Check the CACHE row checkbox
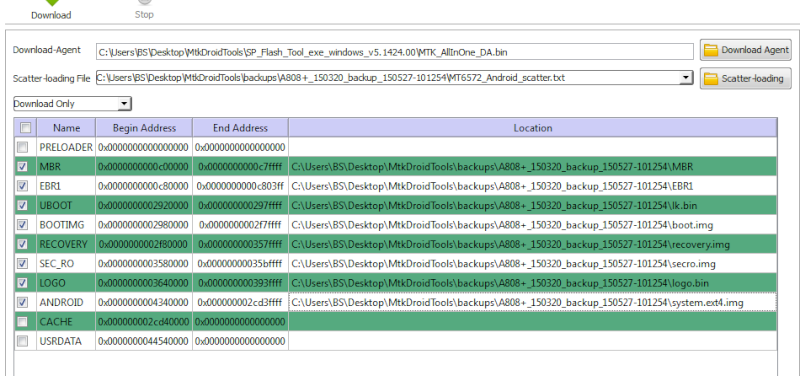This screenshot has width=800, height=376. click(22, 322)
